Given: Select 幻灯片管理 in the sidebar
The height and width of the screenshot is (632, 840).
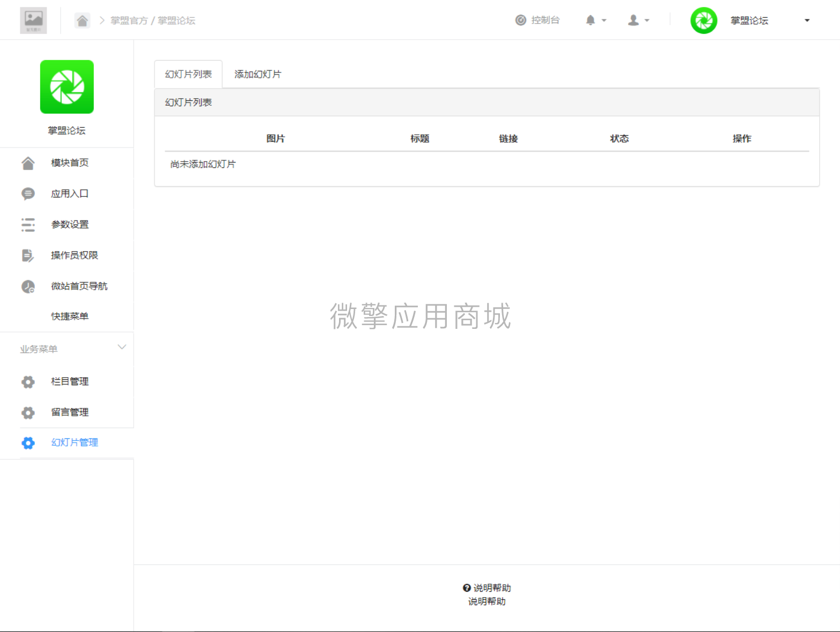Looking at the screenshot, I should point(75,443).
